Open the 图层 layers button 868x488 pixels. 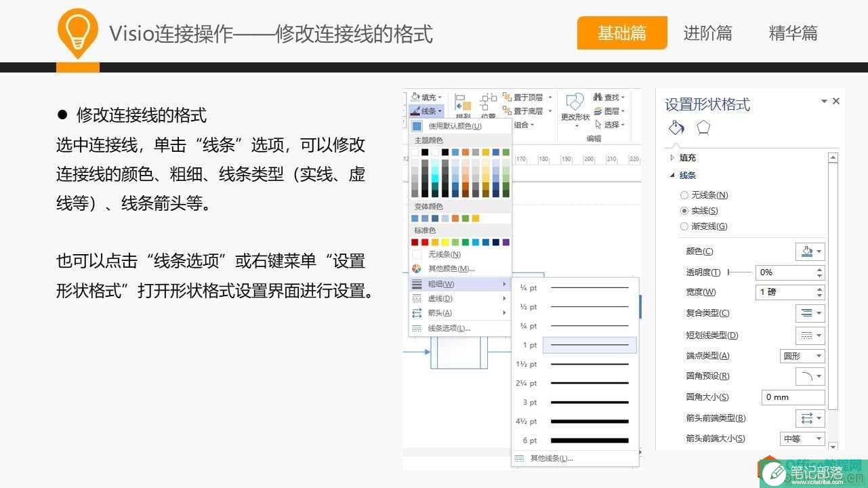[x=608, y=110]
